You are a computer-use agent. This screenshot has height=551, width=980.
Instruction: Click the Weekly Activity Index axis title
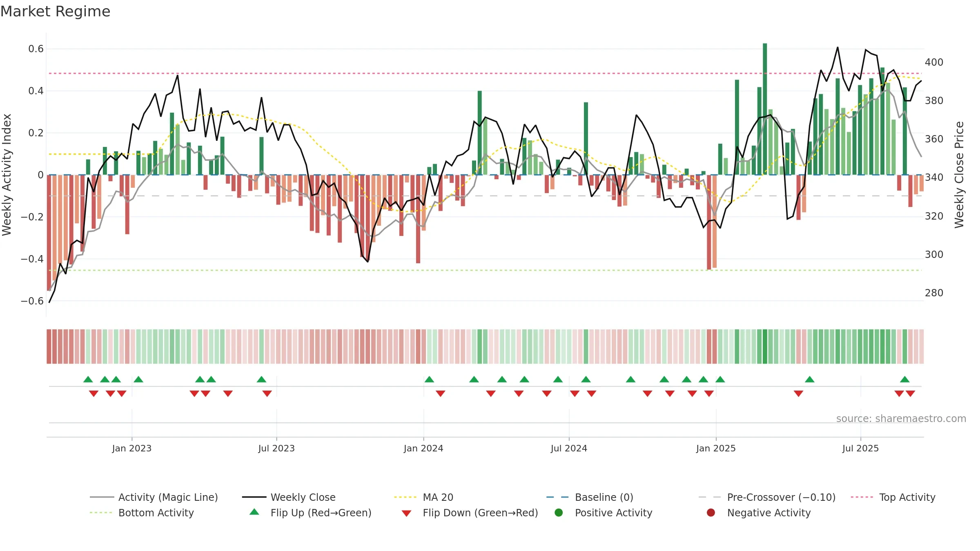tap(7, 175)
